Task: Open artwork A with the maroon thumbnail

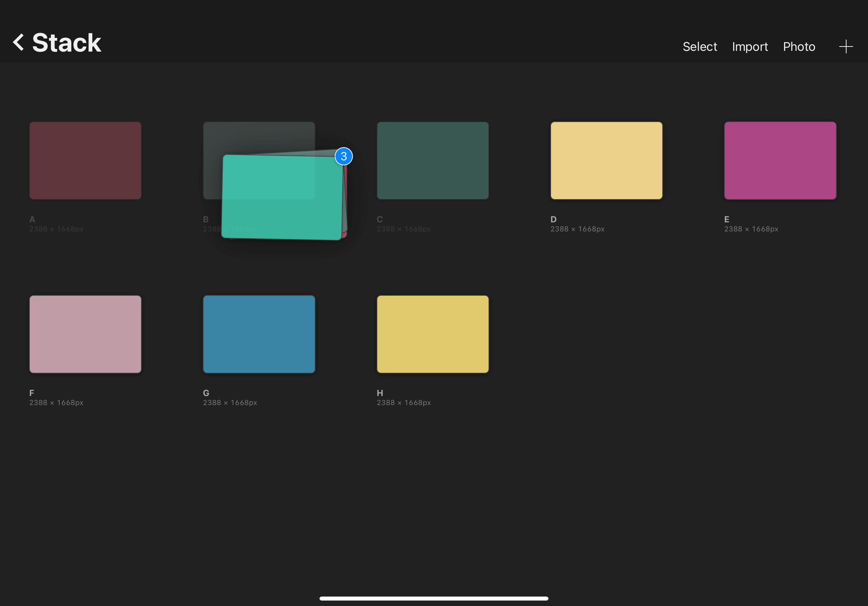Action: (85, 160)
